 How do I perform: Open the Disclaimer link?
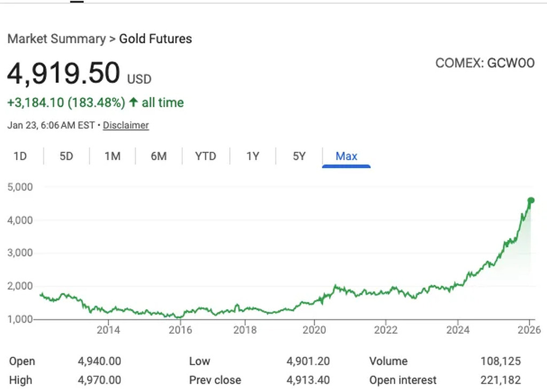click(x=126, y=126)
